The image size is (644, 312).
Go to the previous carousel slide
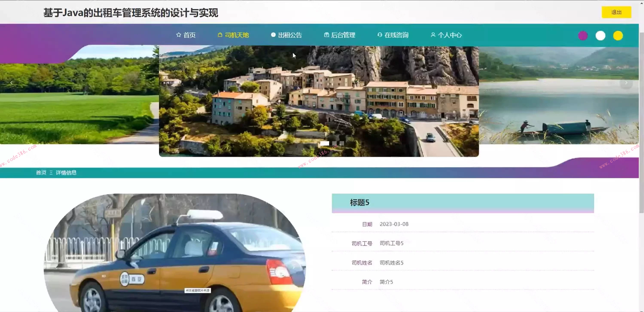(x=11, y=83)
